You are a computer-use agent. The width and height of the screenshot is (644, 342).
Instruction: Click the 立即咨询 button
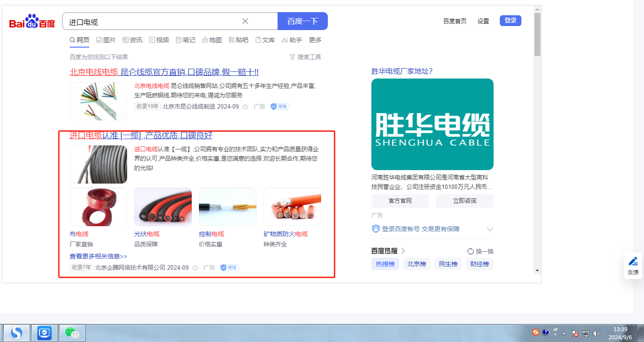pyautogui.click(x=465, y=201)
